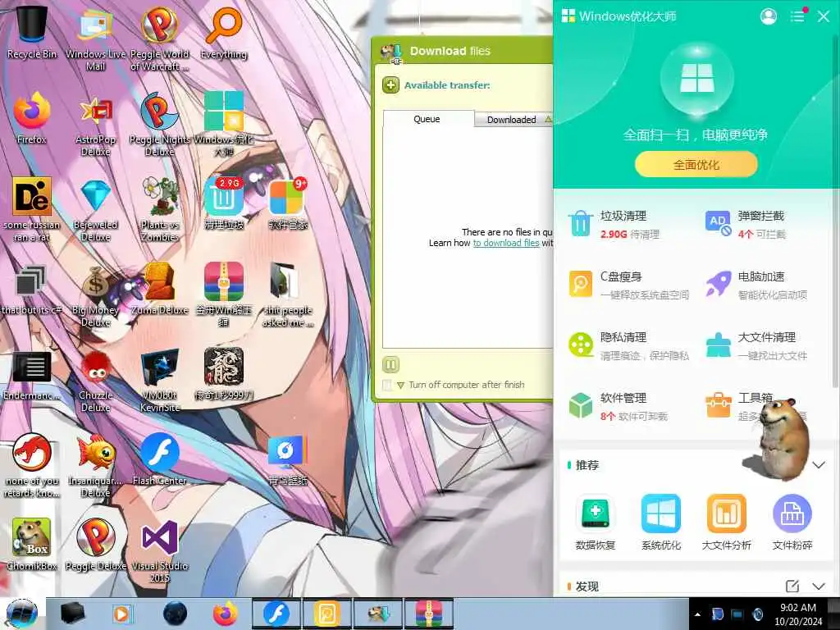The height and width of the screenshot is (630, 840).
Task: Open the Windows Start orb
Action: (22, 614)
